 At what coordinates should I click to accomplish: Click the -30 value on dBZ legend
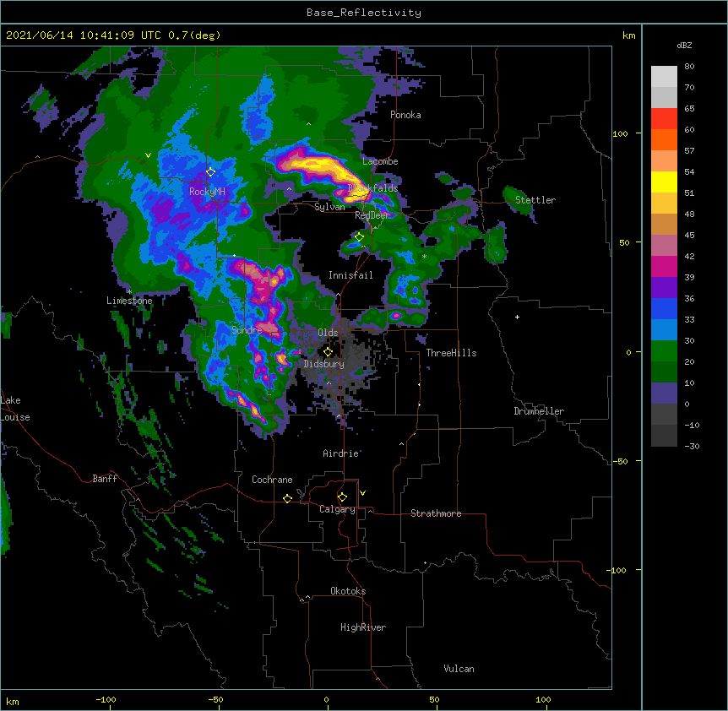point(692,446)
